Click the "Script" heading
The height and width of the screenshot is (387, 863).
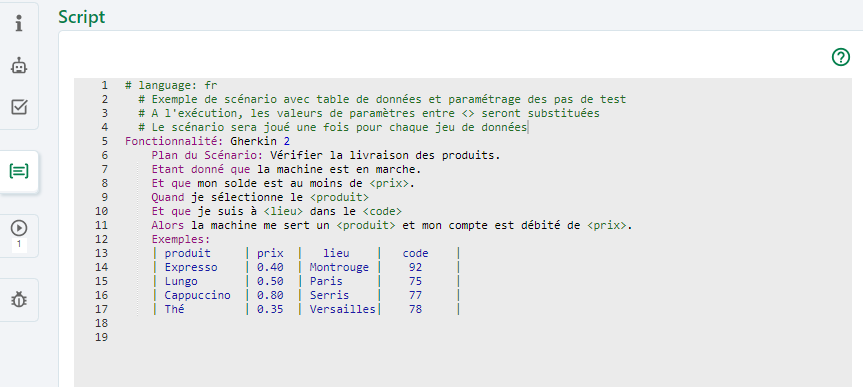(x=81, y=17)
